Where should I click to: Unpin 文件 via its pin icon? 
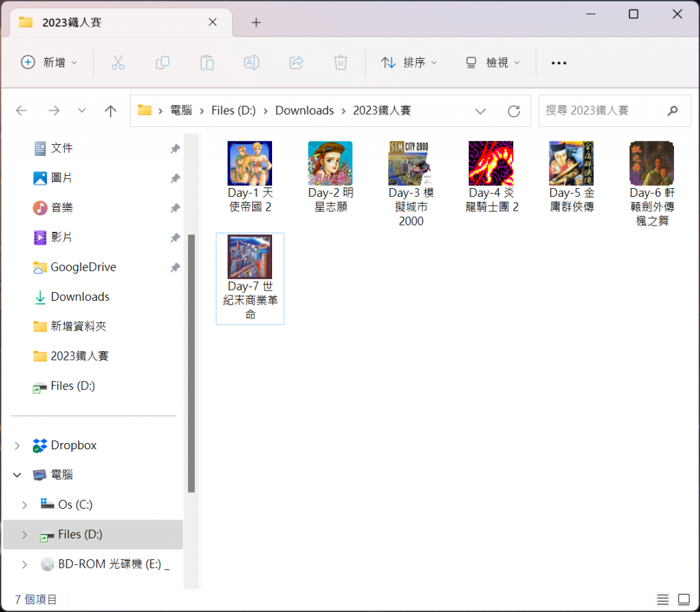pyautogui.click(x=175, y=149)
